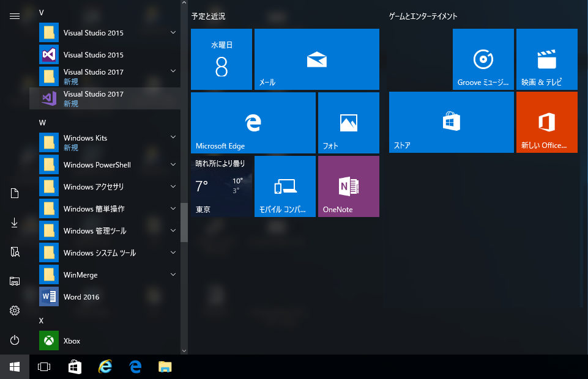The height and width of the screenshot is (379, 588).
Task: Expand the Windows Kits folder chevron
Action: [x=173, y=137]
